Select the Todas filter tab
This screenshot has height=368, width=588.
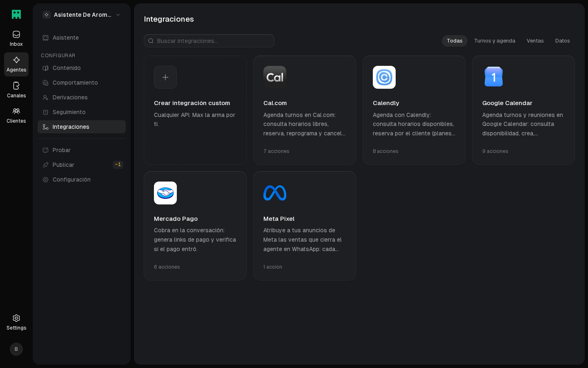point(454,41)
